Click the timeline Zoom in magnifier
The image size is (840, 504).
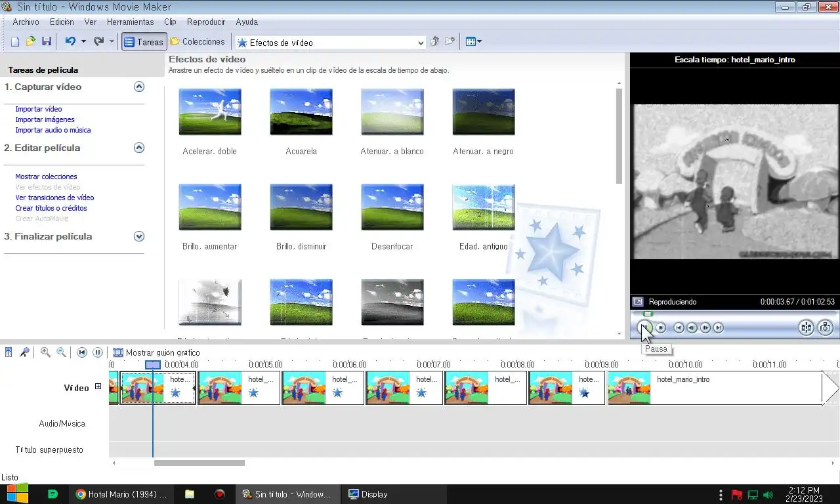click(45, 352)
